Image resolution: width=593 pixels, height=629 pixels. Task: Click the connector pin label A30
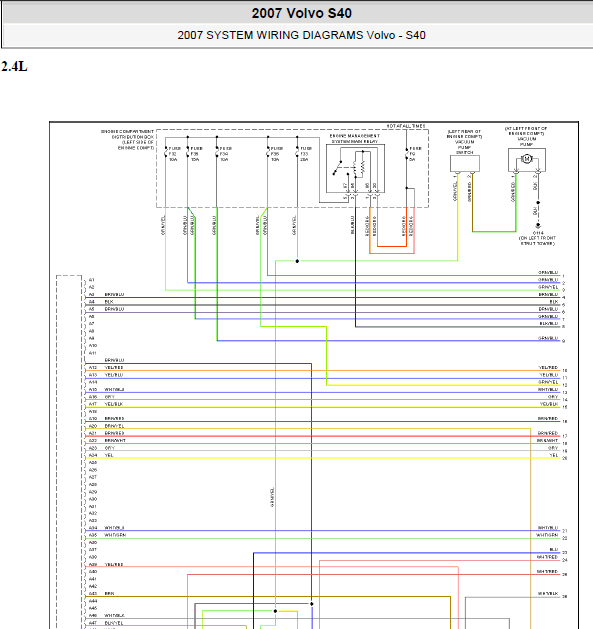coord(93,499)
